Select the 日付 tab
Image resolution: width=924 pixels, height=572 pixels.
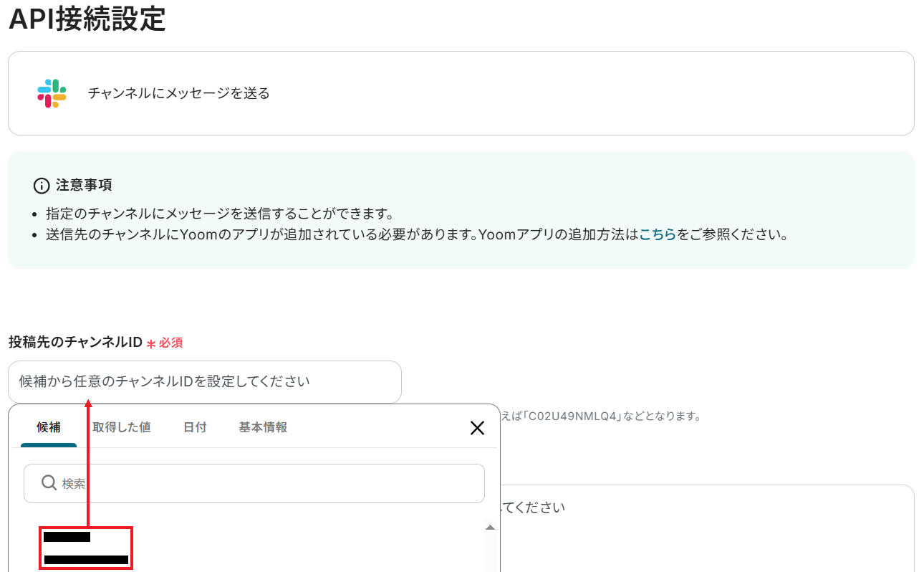[x=195, y=427]
